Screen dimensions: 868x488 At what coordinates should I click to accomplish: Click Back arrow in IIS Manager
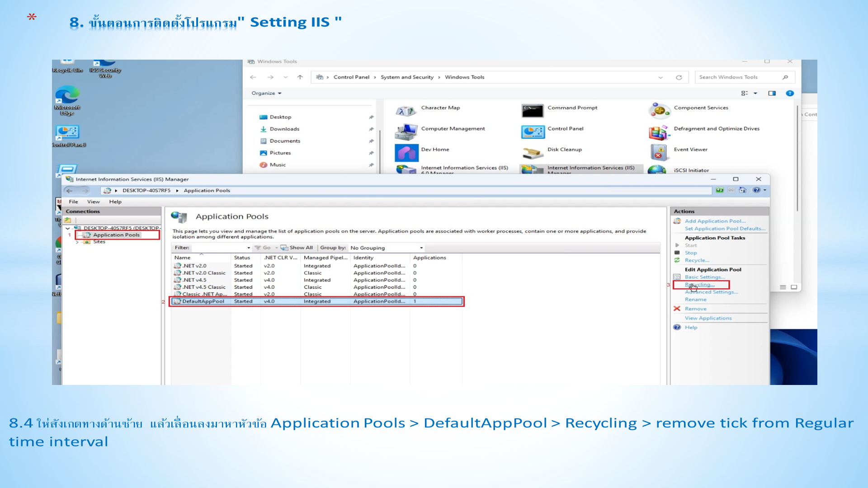click(x=70, y=191)
